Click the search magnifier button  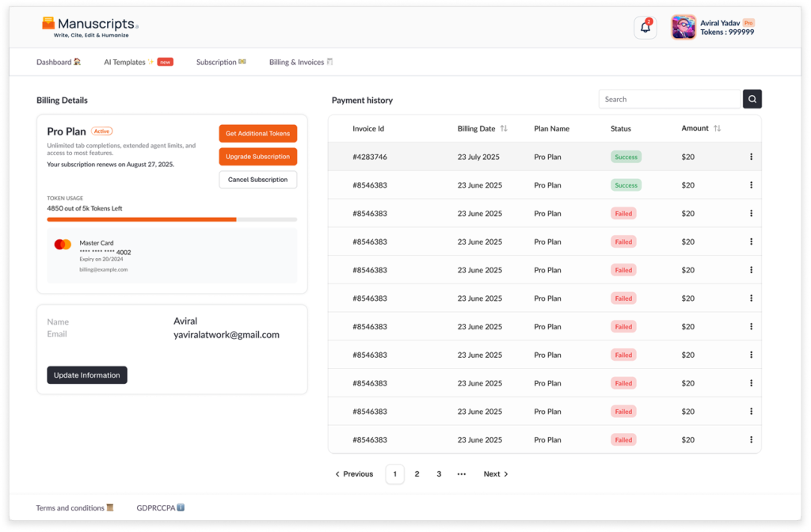(x=752, y=99)
